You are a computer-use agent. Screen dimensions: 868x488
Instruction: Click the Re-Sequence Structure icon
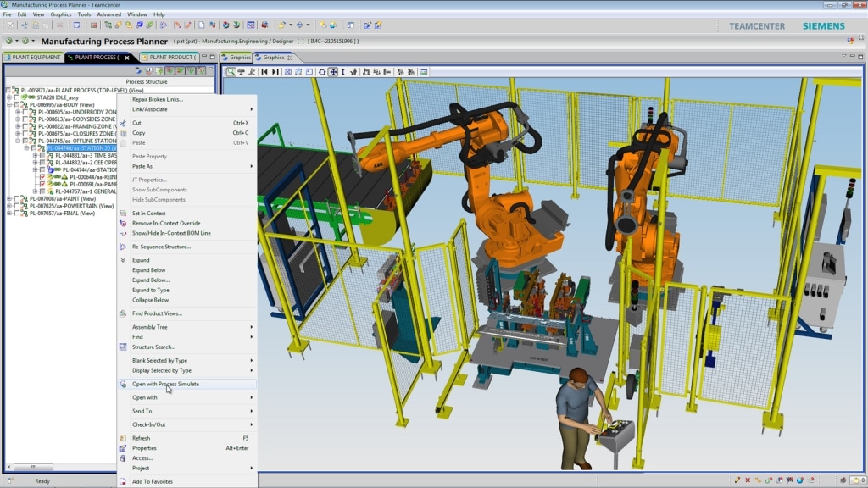click(123, 247)
